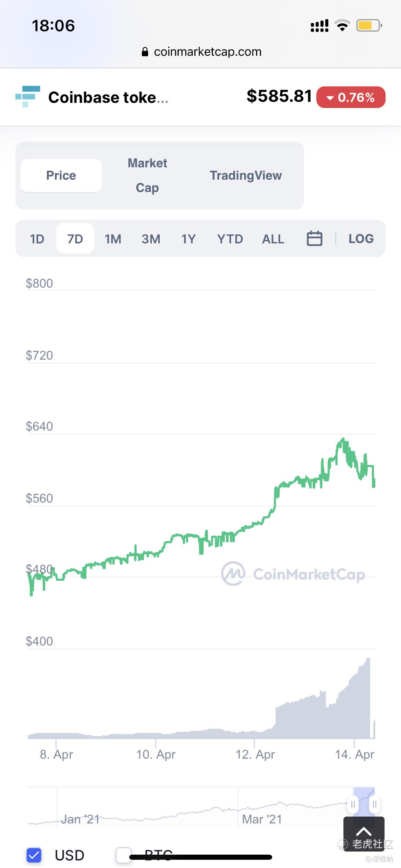Screen dimensions: 401x868
Task: Toggle LOG scale on the chart
Action: pyautogui.click(x=361, y=239)
